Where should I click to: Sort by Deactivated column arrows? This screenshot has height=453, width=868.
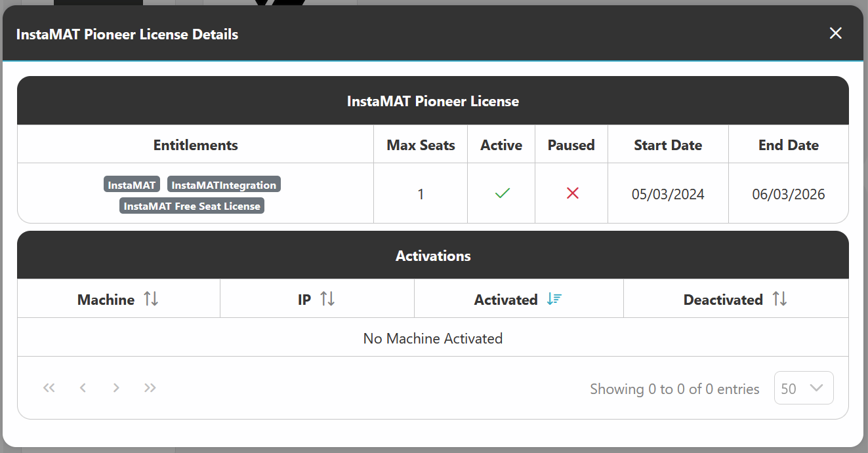(x=779, y=300)
